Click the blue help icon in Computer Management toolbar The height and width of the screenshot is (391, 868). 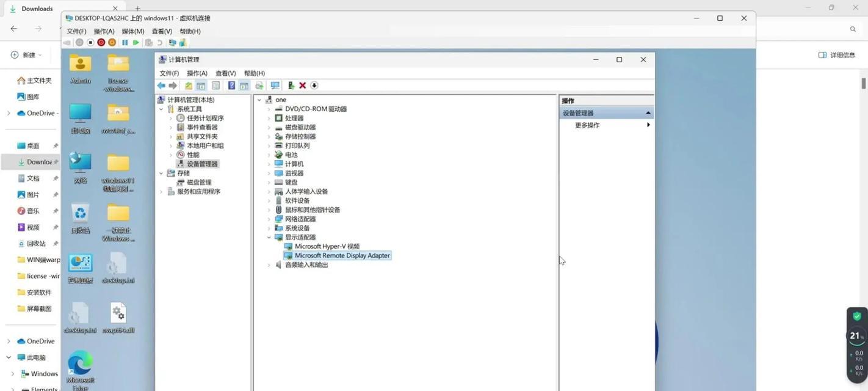(231, 86)
